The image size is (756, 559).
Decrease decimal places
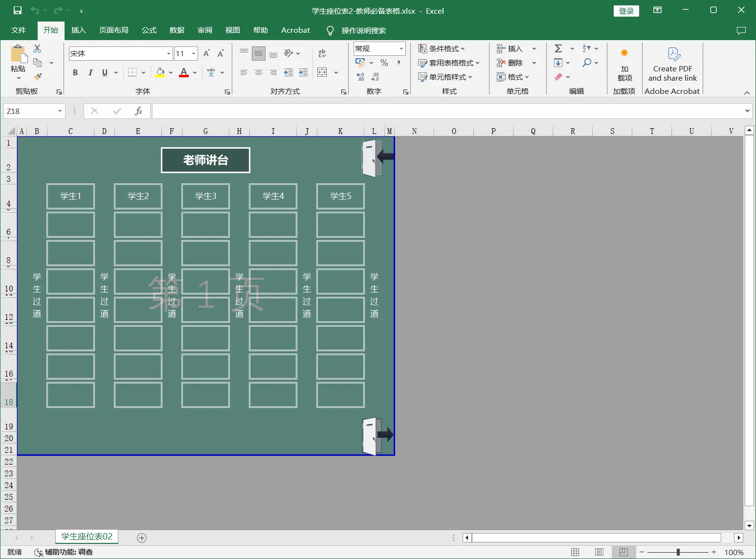(375, 77)
